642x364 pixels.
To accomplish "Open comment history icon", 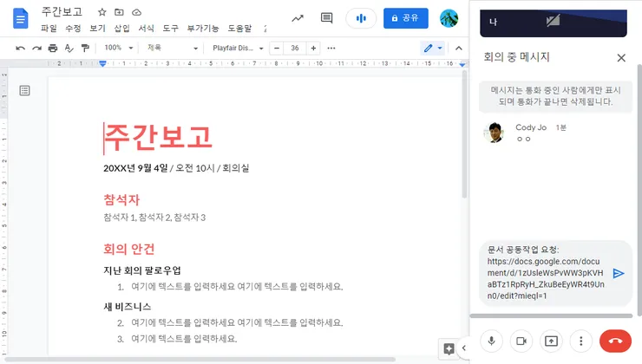I will tap(326, 18).
